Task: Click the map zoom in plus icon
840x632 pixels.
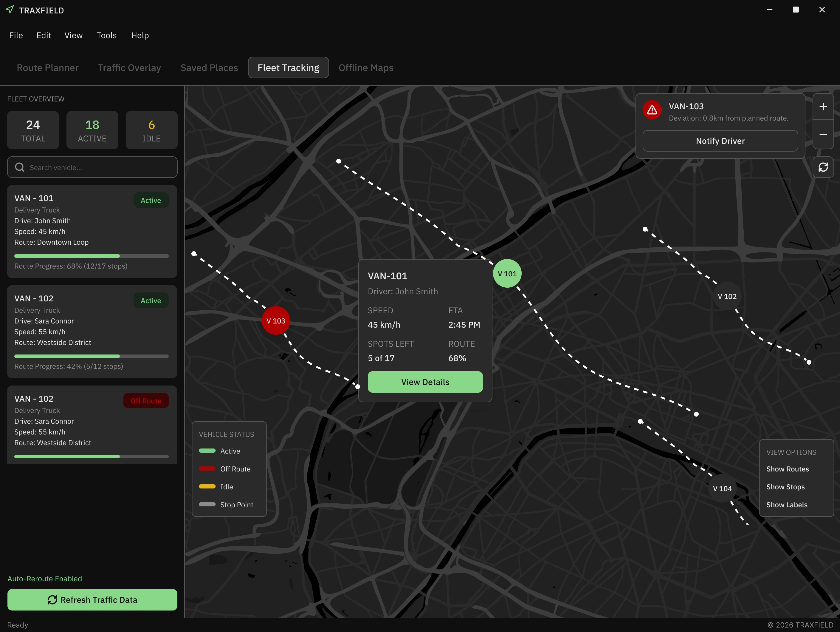Action: click(823, 107)
